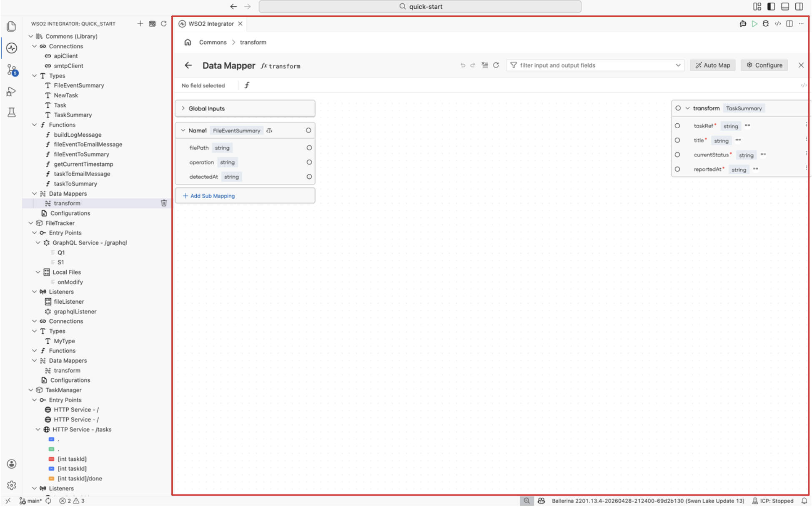Toggle primary side bar layout icon
The width and height of the screenshot is (812, 509).
click(x=771, y=7)
